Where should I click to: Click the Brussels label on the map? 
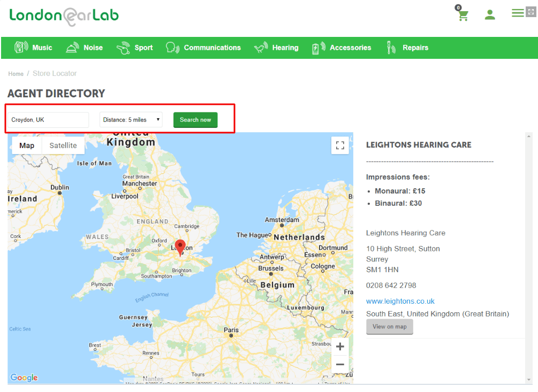click(271, 268)
